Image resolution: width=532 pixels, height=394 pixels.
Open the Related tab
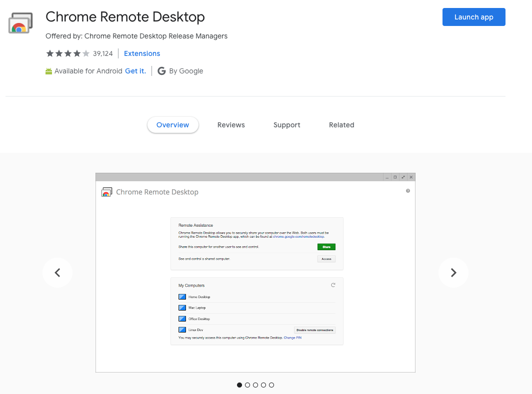pyautogui.click(x=341, y=125)
